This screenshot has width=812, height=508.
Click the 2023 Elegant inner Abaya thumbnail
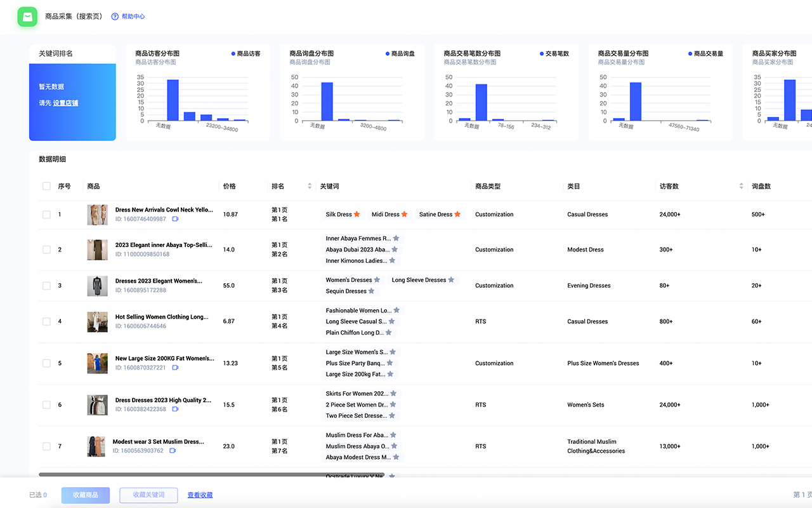[97, 250]
